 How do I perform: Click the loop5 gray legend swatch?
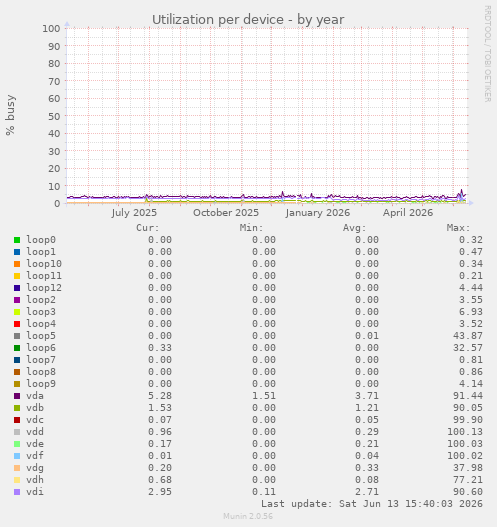pyautogui.click(x=17, y=336)
